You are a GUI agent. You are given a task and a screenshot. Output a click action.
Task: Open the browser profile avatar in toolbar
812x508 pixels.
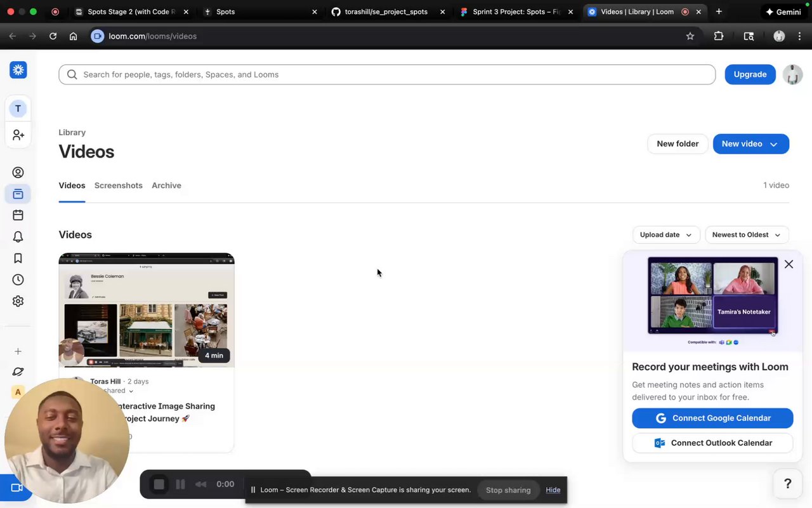779,36
